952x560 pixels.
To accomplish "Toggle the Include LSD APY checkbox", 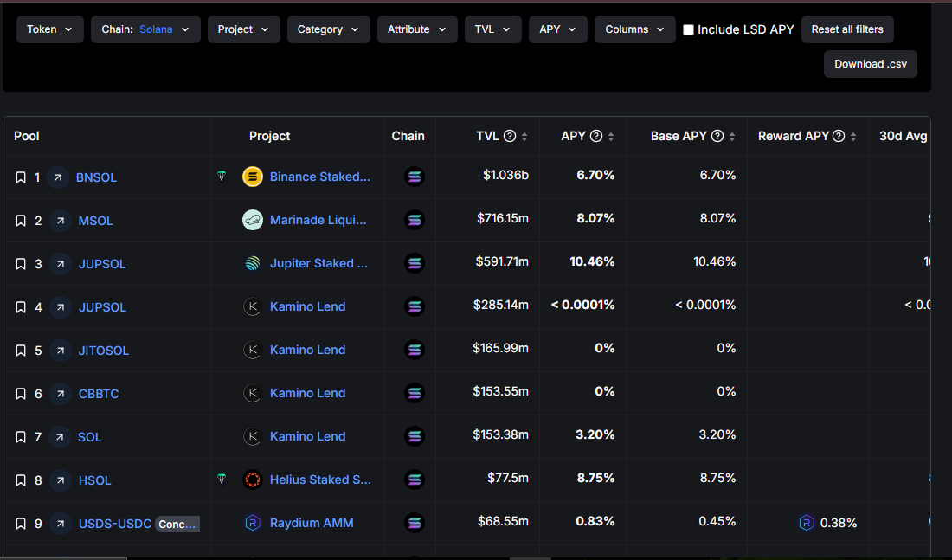I will tap(688, 29).
